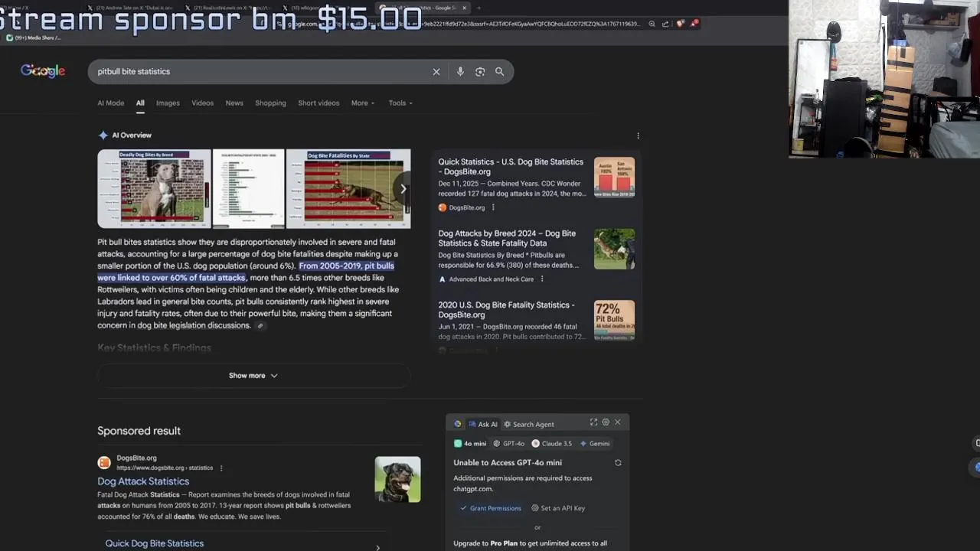Screen dimensions: 980x551
Task: Switch to Shopping results
Action: pos(270,103)
